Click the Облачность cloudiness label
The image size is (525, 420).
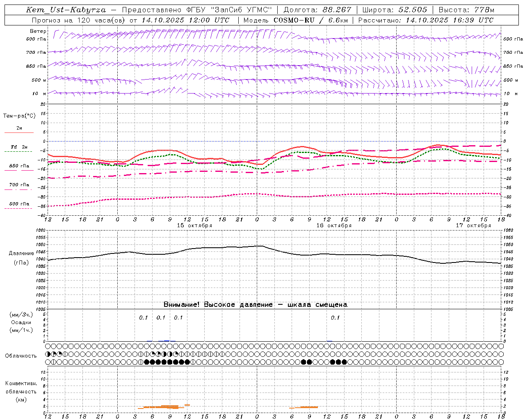coord(21,356)
